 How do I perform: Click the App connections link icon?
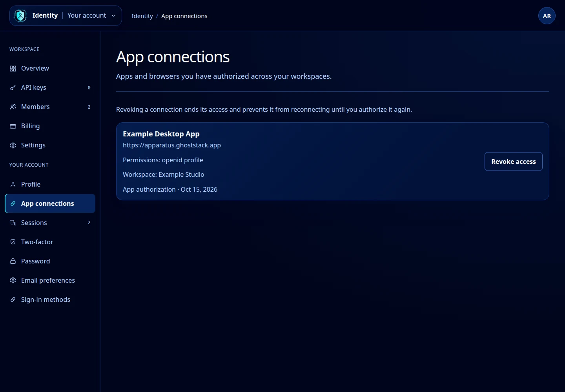tap(13, 203)
